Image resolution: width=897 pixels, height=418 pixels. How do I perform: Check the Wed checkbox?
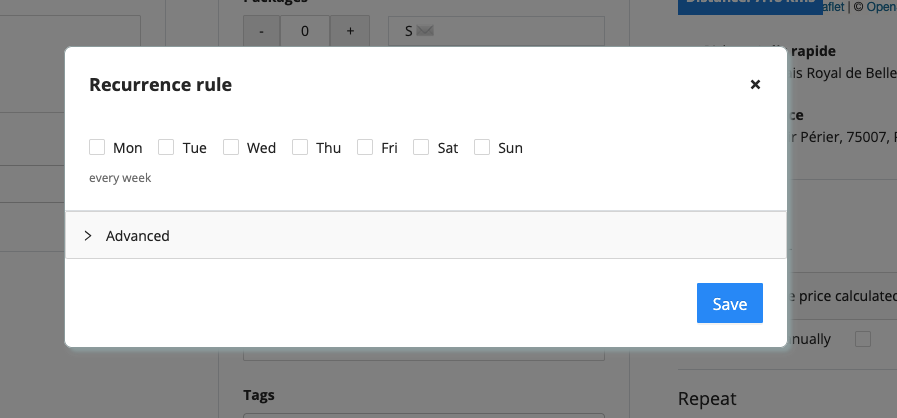231,147
